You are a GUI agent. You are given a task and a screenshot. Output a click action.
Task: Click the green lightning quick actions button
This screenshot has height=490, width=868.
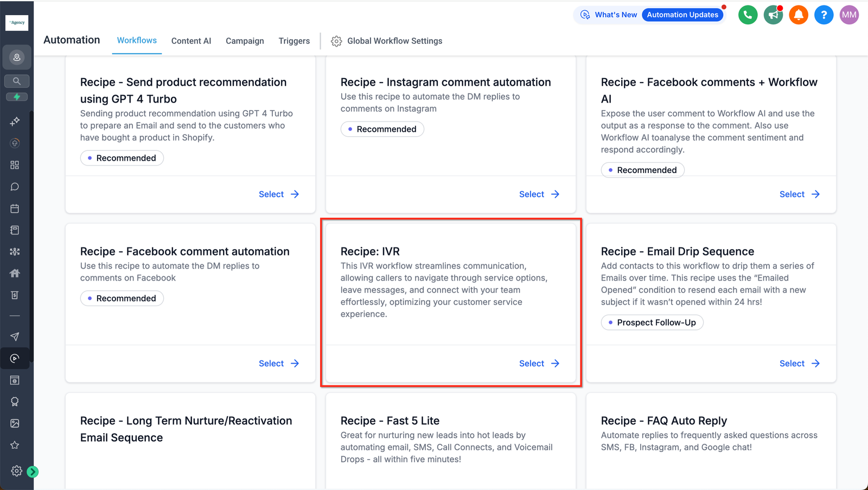(x=17, y=97)
